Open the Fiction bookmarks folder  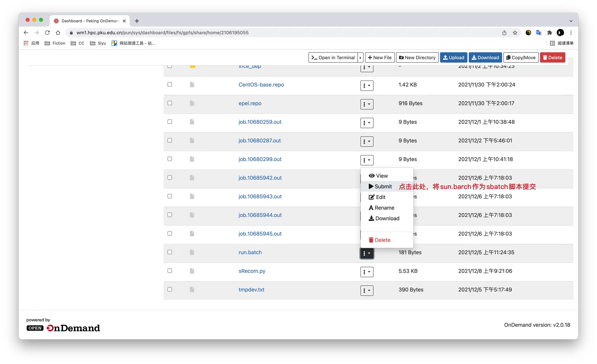pyautogui.click(x=55, y=43)
